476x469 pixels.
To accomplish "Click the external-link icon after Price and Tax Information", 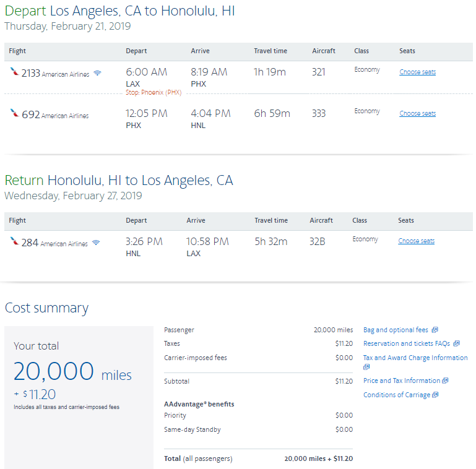I will pos(445,381).
